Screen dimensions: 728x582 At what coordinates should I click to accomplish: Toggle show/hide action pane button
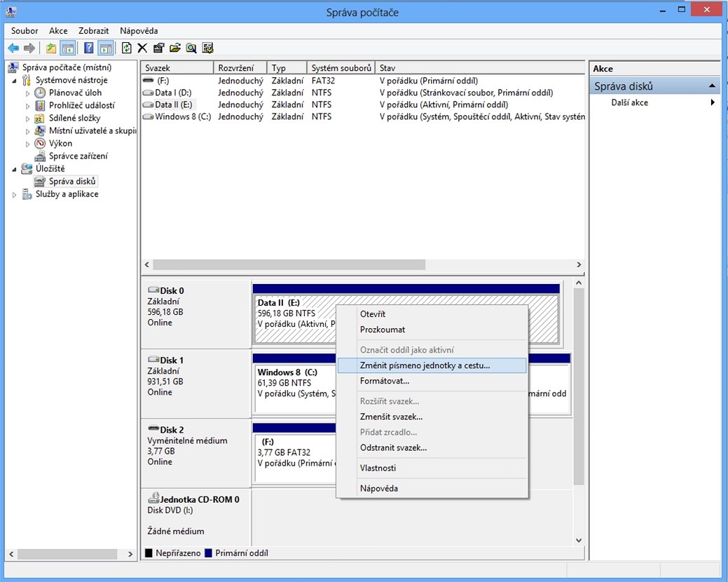[x=106, y=48]
